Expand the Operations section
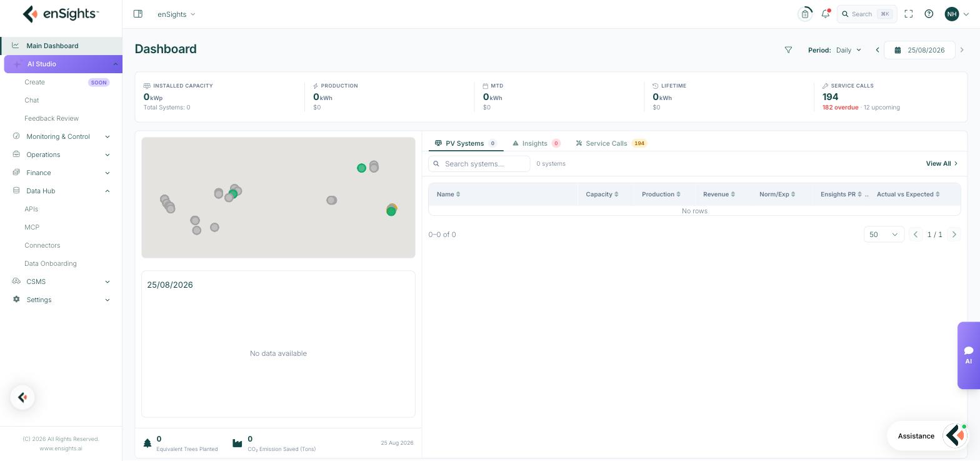This screenshot has width=980, height=461. tap(61, 155)
